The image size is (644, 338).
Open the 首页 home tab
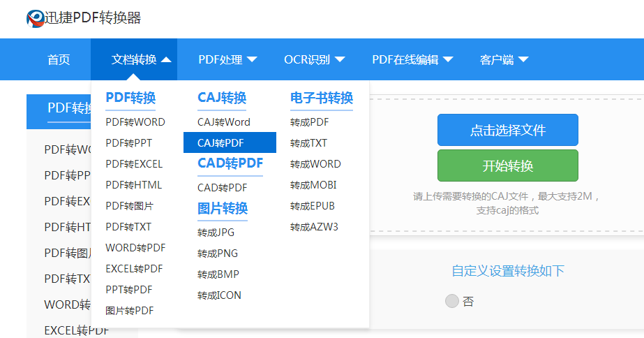point(59,59)
